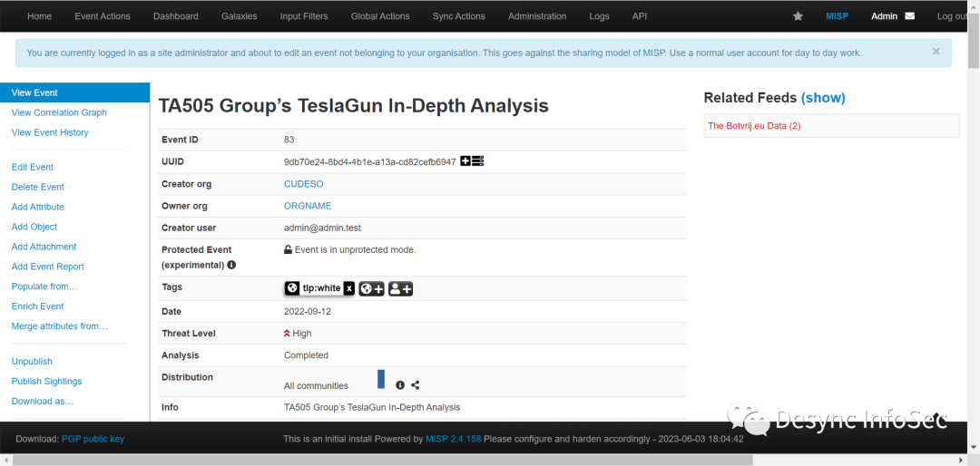Image resolution: width=980 pixels, height=466 pixels.
Task: Click Unpublish in the sidebar
Action: [x=32, y=362]
